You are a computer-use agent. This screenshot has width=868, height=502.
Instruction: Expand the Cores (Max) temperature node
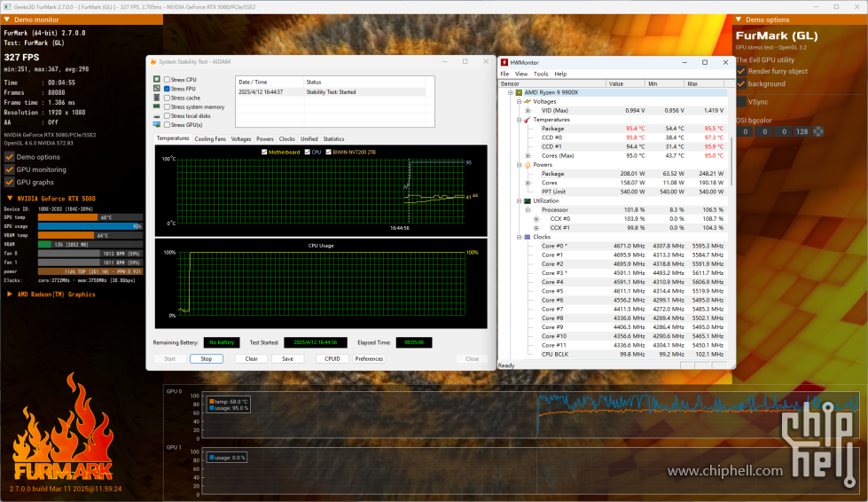(x=528, y=155)
